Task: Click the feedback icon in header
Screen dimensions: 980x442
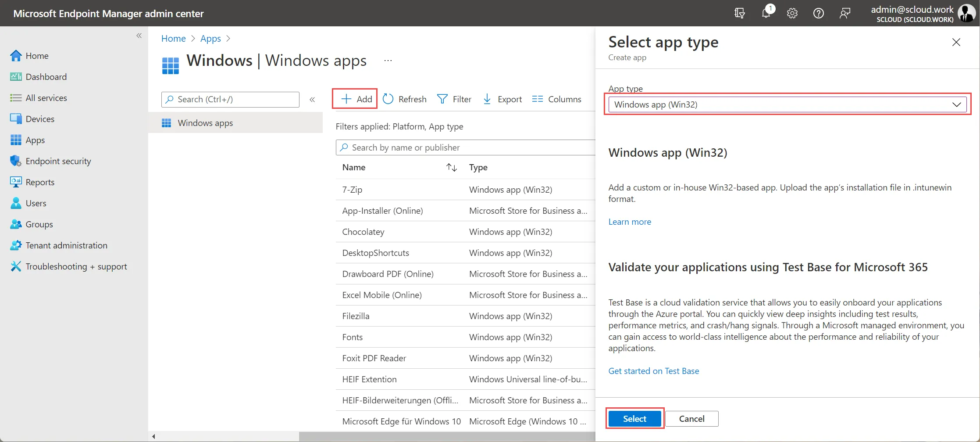Action: coord(845,13)
